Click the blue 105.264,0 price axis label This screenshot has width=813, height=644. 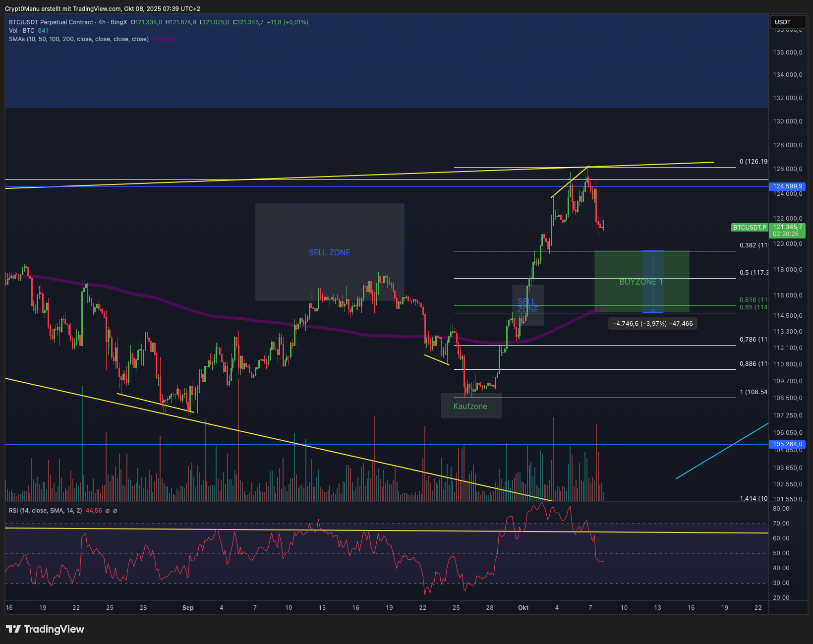[787, 444]
